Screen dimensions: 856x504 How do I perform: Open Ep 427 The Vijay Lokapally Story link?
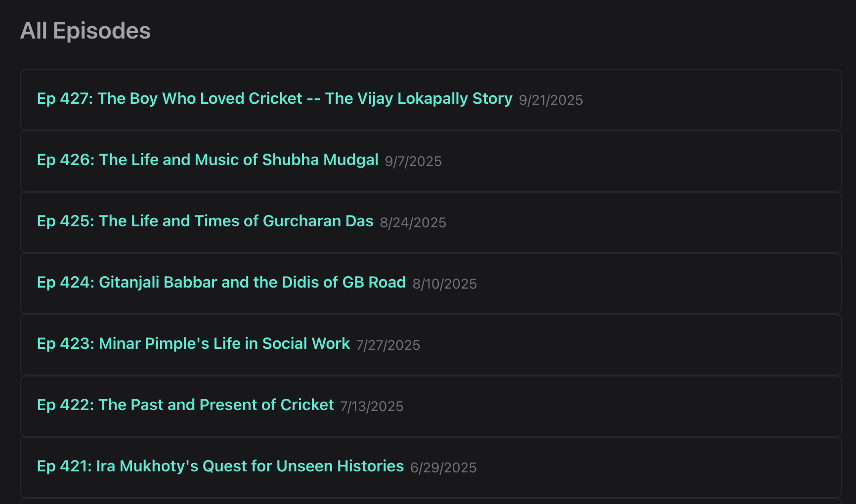(x=274, y=99)
